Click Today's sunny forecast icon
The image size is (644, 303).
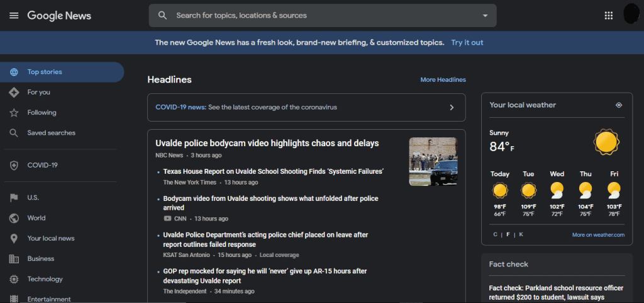[500, 191]
